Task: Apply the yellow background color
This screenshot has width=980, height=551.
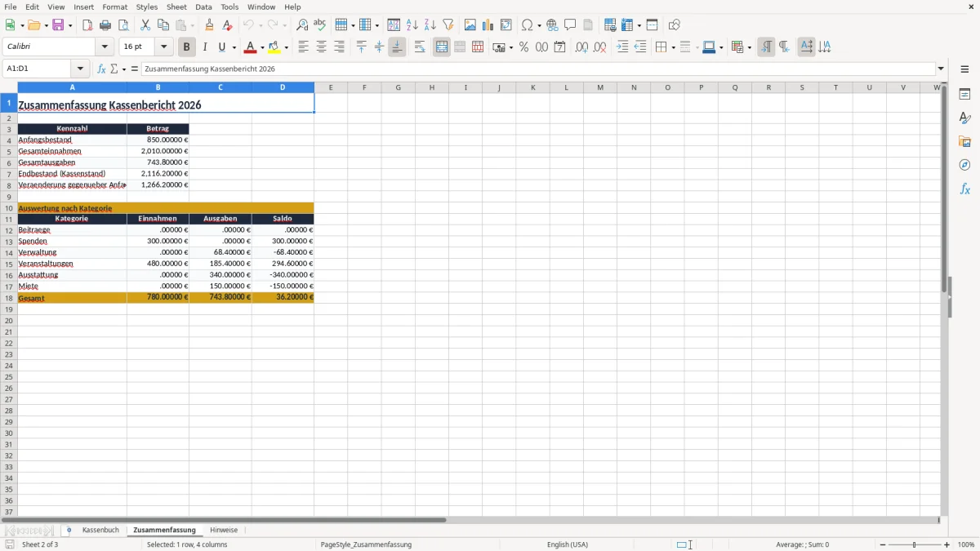Action: [x=274, y=47]
